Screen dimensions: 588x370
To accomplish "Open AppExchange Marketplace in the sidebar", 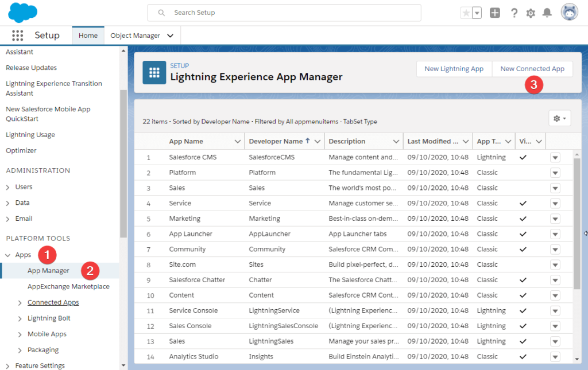I will click(x=68, y=286).
